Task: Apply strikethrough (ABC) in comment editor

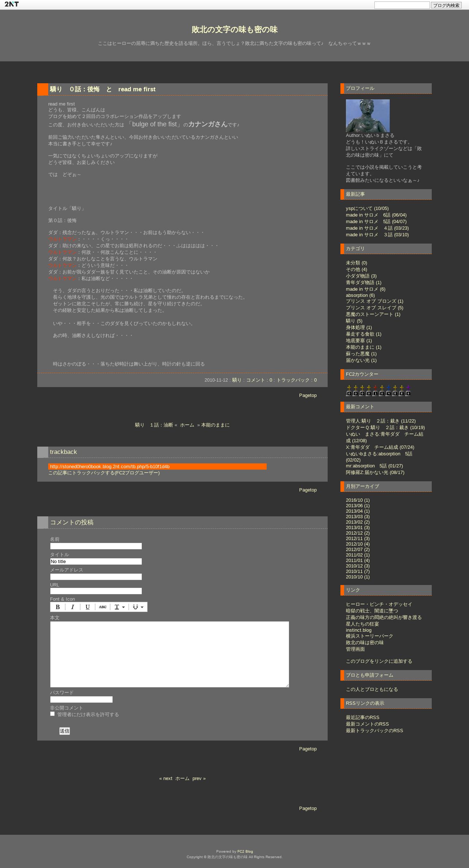Action: [x=103, y=607]
